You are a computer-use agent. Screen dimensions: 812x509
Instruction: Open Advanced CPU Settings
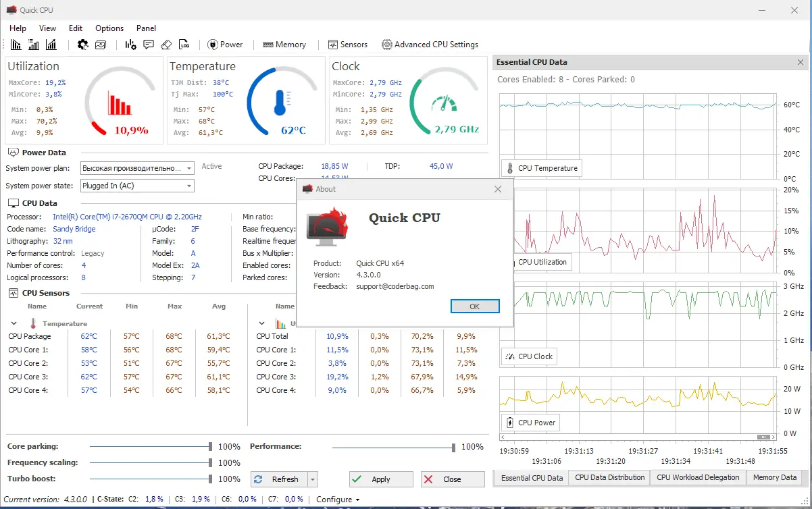click(430, 45)
